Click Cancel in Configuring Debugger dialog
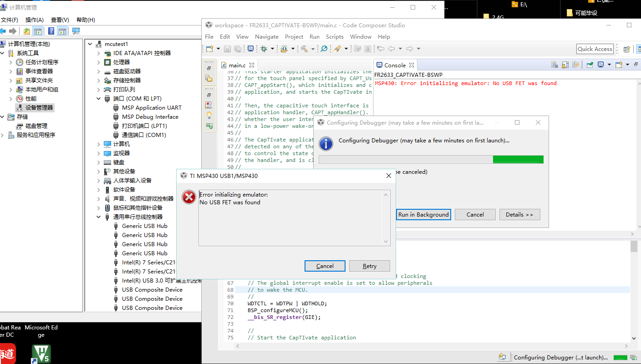641x364 pixels. point(475,215)
